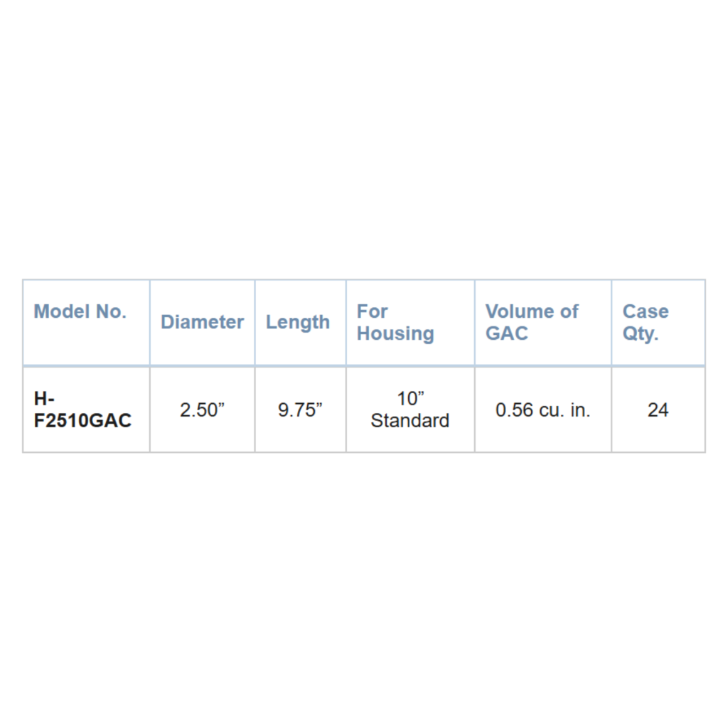The width and height of the screenshot is (728, 728).
Task: Click the 9.75” length value
Action: click(x=300, y=410)
